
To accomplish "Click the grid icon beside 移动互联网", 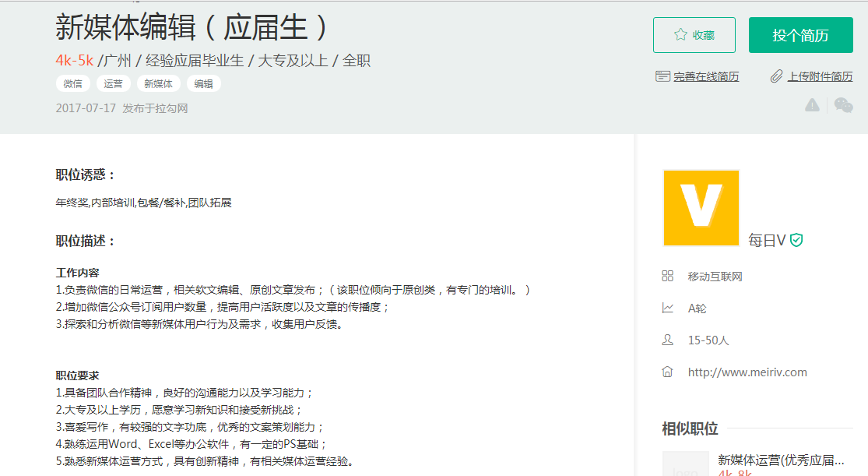I will (x=667, y=276).
